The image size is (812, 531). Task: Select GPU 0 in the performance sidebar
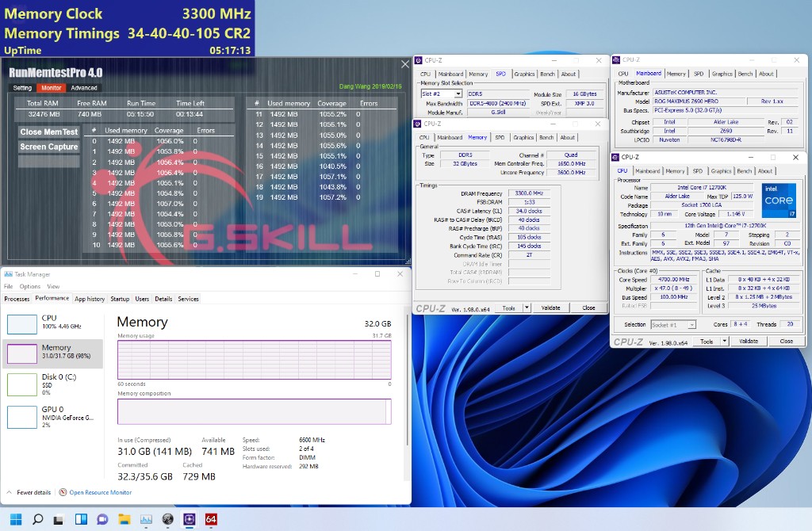pyautogui.click(x=52, y=418)
